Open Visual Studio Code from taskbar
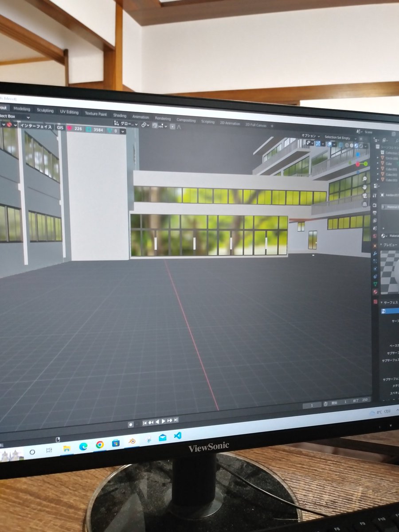Screen dimensions: 399x532 (x=178, y=436)
